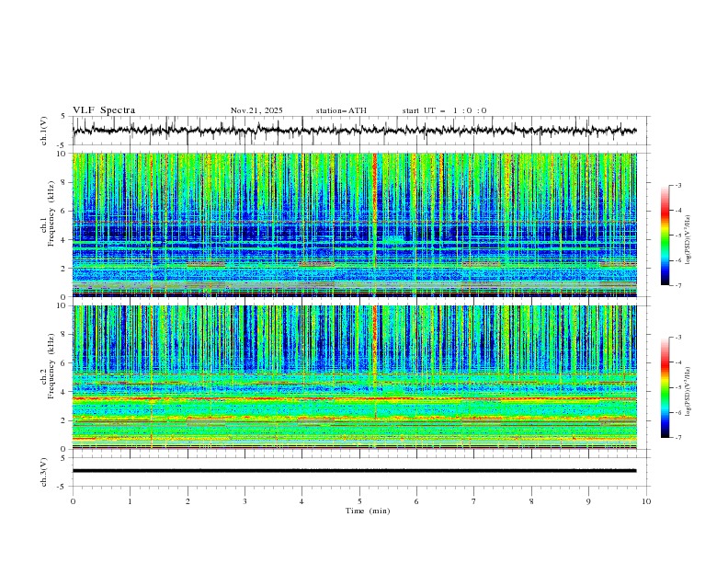Click the "-4" tick on lower colorbar
The width and height of the screenshot is (728, 563).
678,362
